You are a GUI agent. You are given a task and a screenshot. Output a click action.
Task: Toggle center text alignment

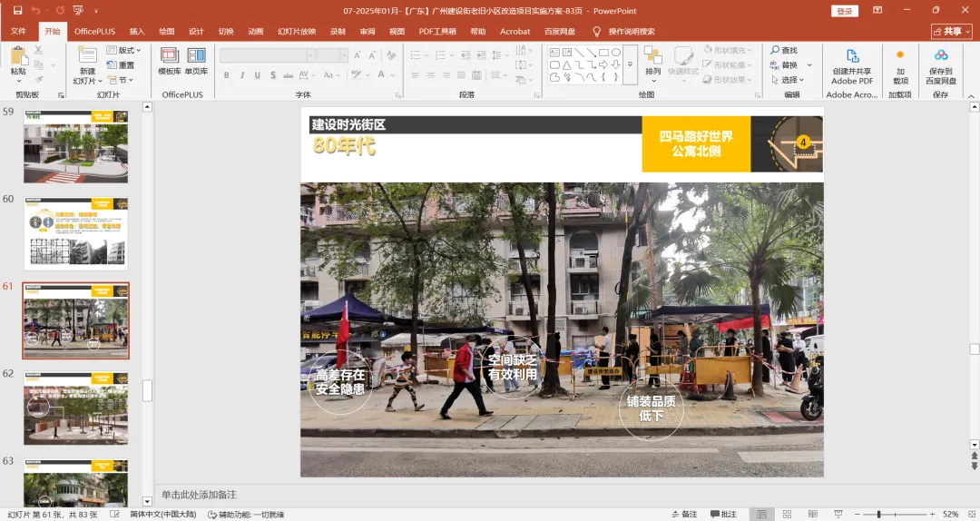click(x=431, y=75)
